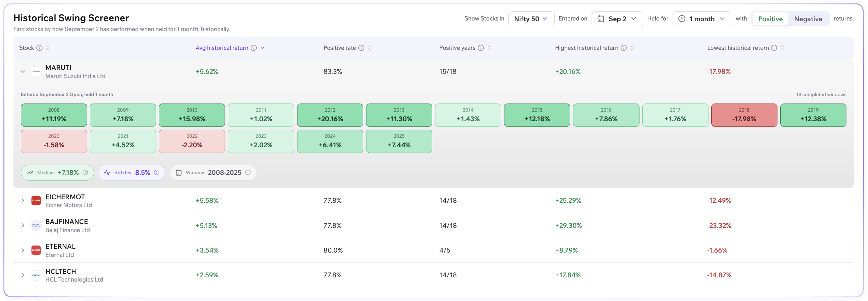Open the Nifty 50 index dropdown
Screen dimensions: 868x301
[531, 19]
